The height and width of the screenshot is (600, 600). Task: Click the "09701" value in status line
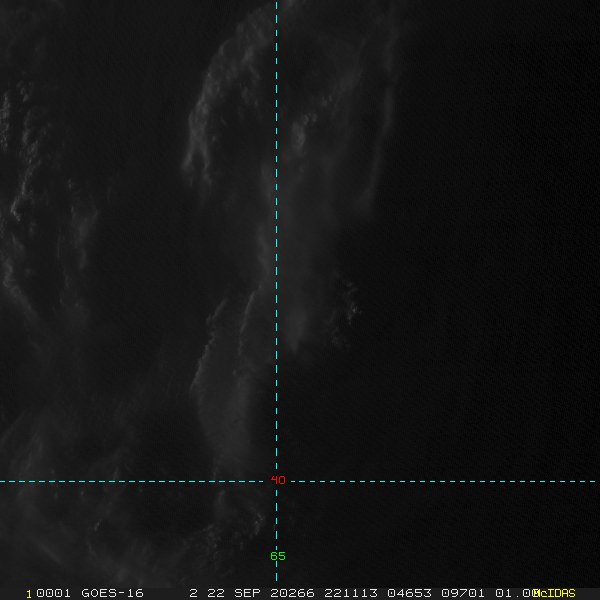pos(463,593)
